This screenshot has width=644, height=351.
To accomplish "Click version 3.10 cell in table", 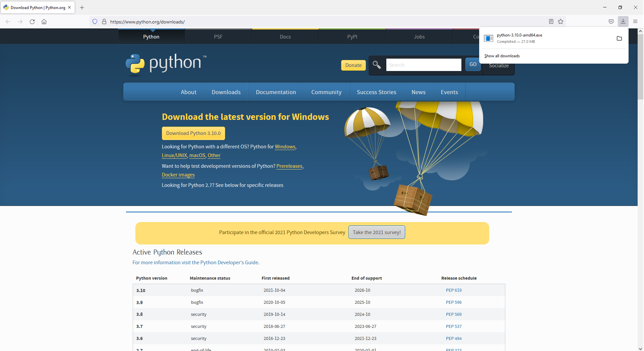I will tap(141, 290).
